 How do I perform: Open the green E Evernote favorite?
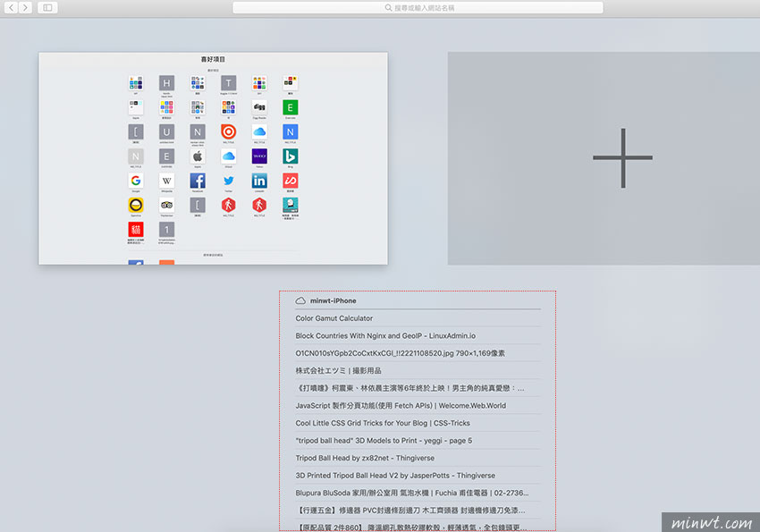coord(291,107)
